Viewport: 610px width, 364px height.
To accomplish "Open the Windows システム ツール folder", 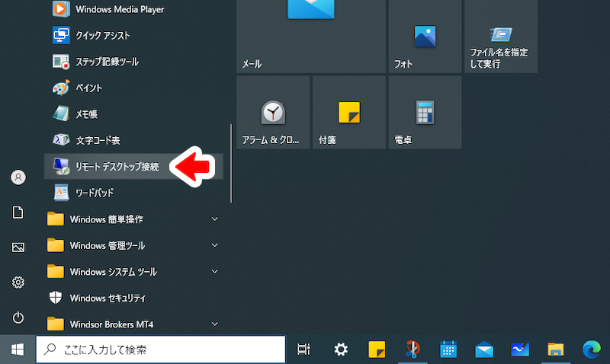I will click(133, 272).
